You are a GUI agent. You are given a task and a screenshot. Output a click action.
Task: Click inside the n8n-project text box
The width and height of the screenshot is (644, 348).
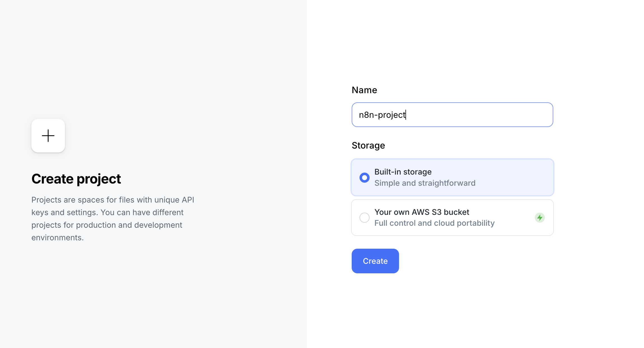(452, 115)
